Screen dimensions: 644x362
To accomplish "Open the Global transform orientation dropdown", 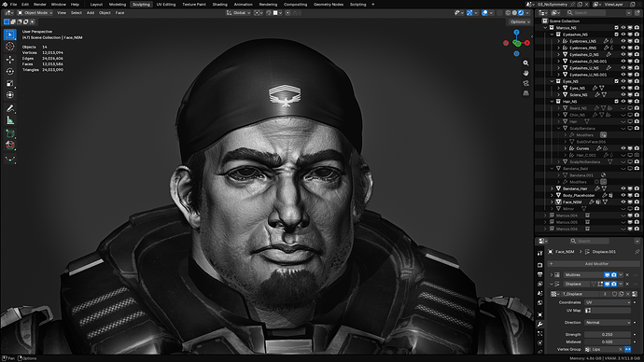I will 239,13.
